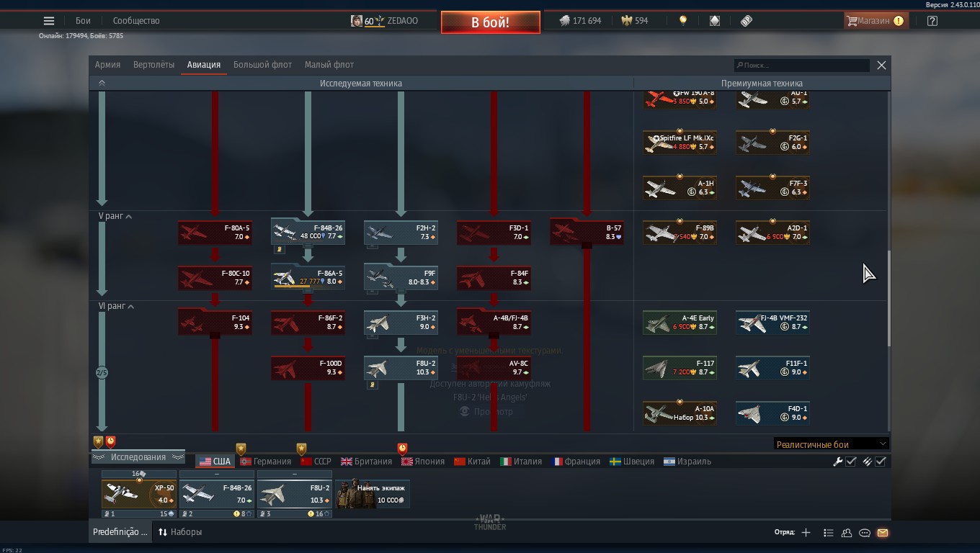Select the F3D-1 aircraft
The width and height of the screenshot is (980, 553).
click(x=494, y=233)
